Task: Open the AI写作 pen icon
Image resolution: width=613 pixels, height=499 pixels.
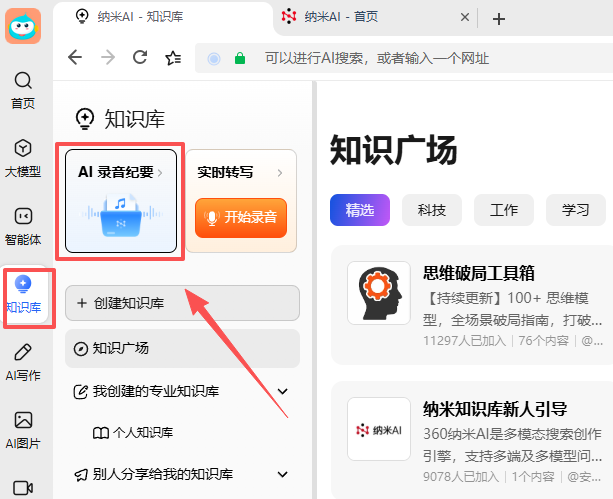Action: (23, 361)
